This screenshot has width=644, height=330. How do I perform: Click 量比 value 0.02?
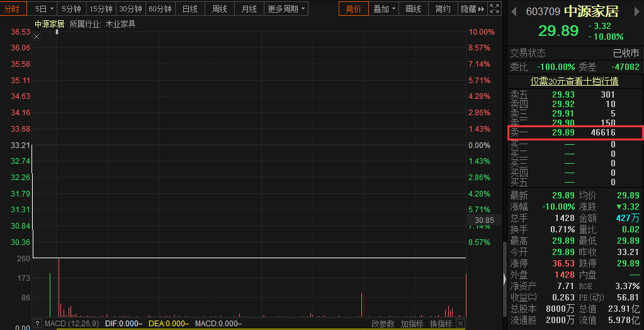[631, 230]
